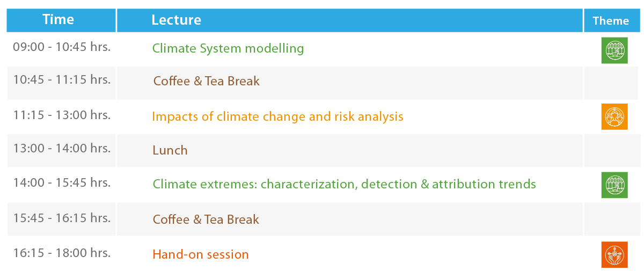This screenshot has width=644, height=271.
Task: Select the 11:15 - 13:00 hrs. time slot
Action: click(x=62, y=114)
